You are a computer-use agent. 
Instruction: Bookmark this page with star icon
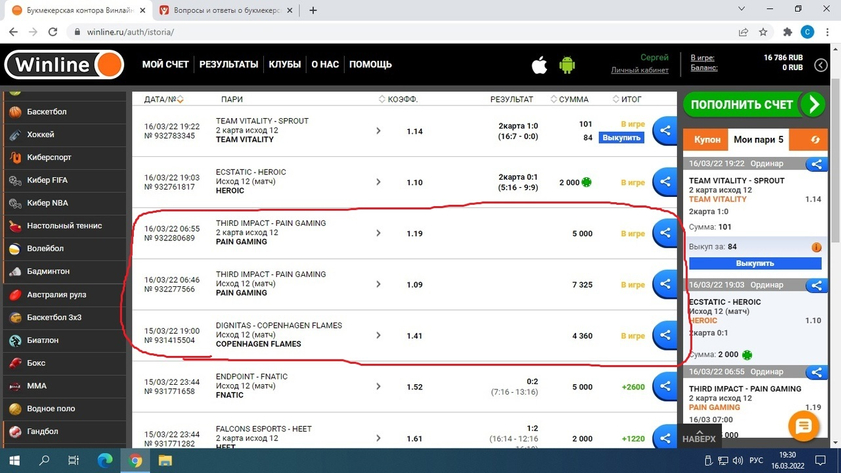[763, 32]
